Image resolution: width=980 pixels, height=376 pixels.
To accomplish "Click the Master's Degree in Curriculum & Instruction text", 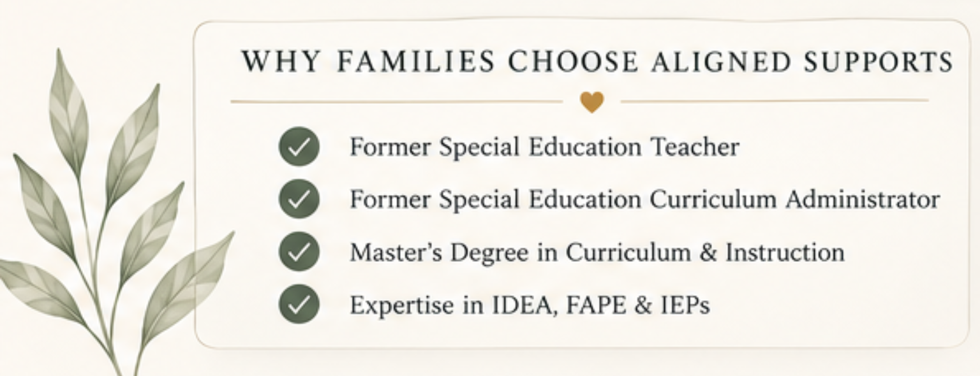I will 597,253.
